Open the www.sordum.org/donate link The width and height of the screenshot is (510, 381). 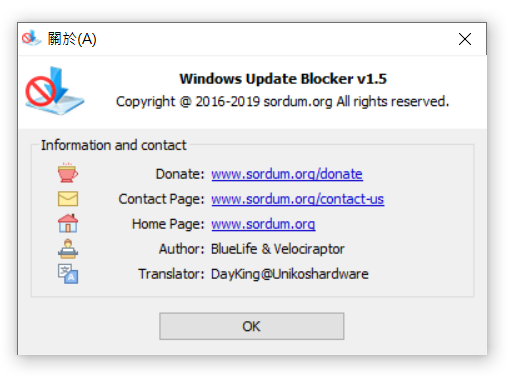pyautogui.click(x=287, y=174)
